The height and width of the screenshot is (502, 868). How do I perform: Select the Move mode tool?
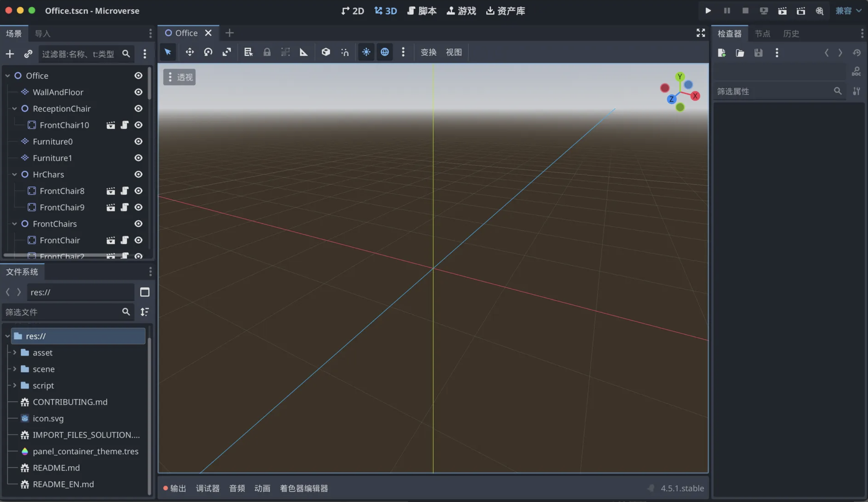189,52
